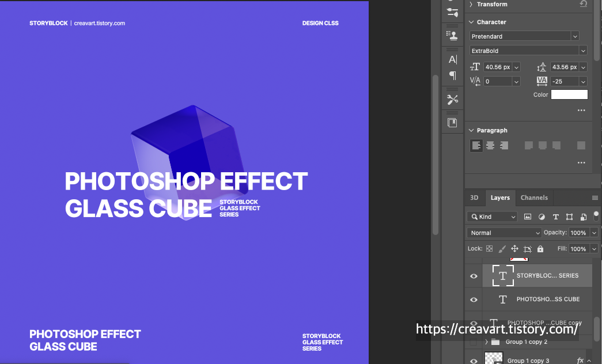Click the white text Color swatch
602x364 pixels.
point(569,94)
